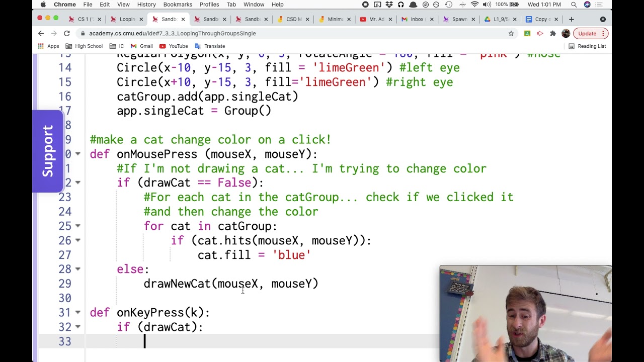Open the YouTube bookmark
The image size is (644, 362).
(x=174, y=46)
